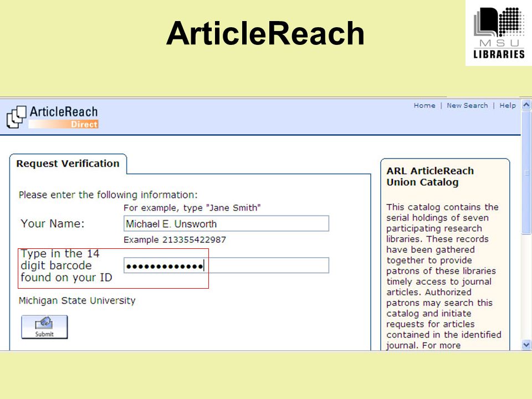Click the 'For example, type "Jane Smith"' hint
The width and height of the screenshot is (532, 399).
point(192,208)
